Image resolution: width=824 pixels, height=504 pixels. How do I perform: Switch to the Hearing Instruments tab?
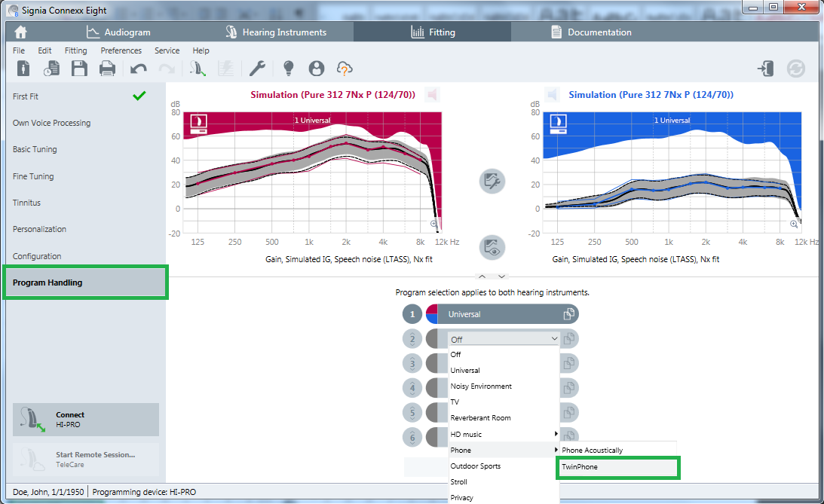[x=276, y=32]
